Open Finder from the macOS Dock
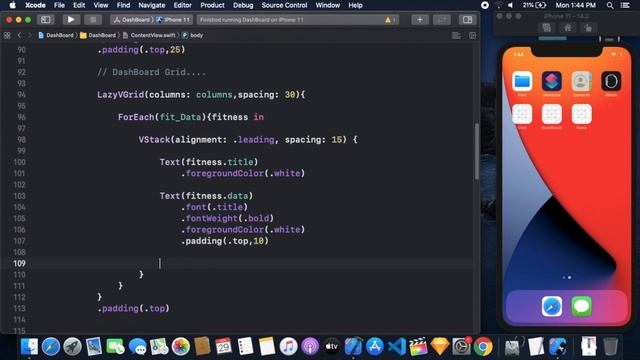The height and width of the screenshot is (360, 640). click(29, 347)
